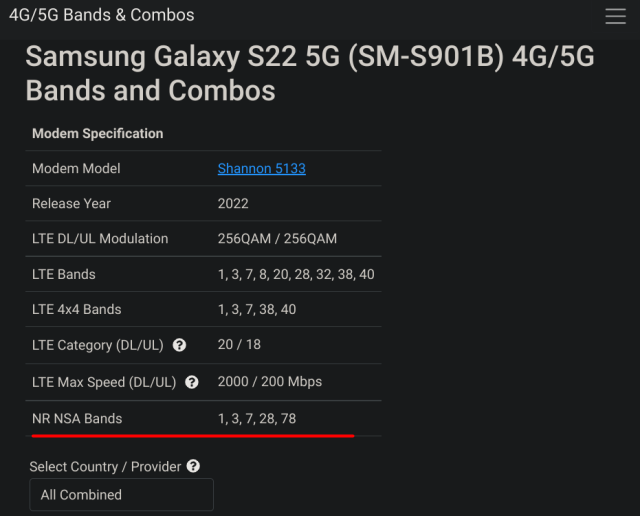Open the hamburger menu icon
Image resolution: width=640 pixels, height=516 pixels.
coord(616,16)
